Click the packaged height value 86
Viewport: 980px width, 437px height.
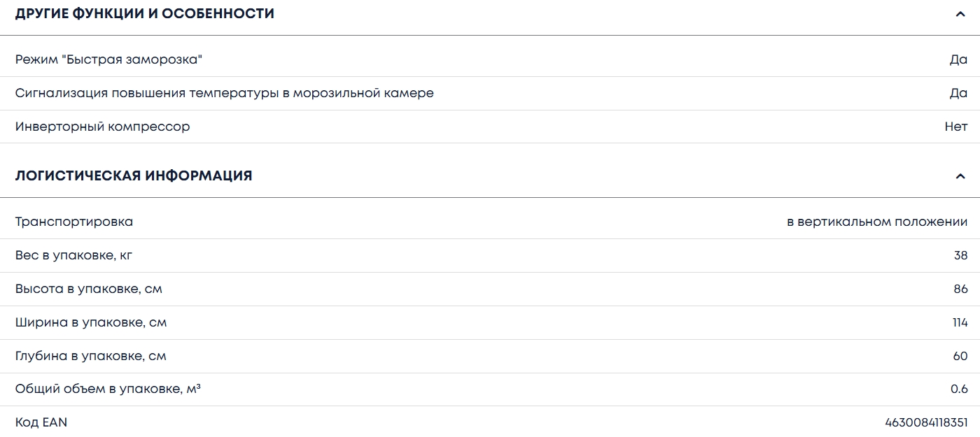click(960, 289)
